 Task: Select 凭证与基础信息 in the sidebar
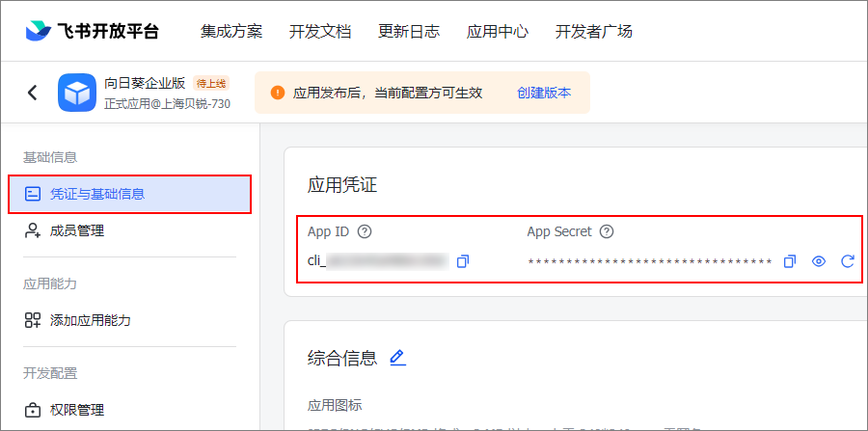[130, 194]
